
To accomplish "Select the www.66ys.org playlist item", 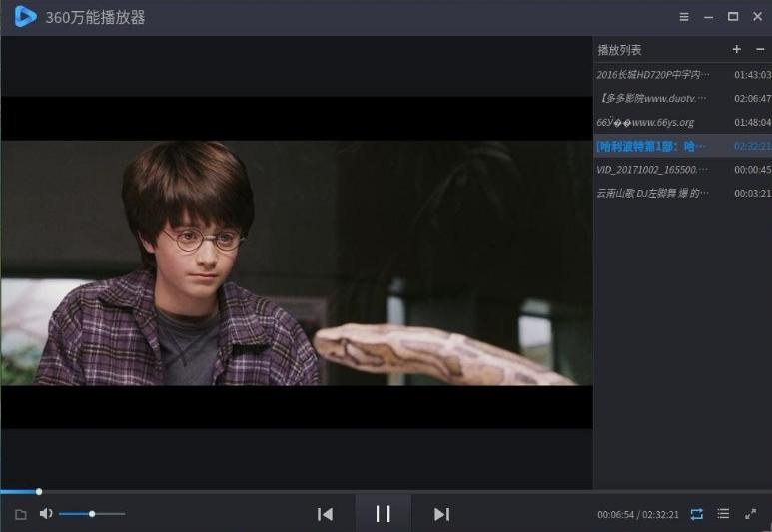I will (x=682, y=122).
